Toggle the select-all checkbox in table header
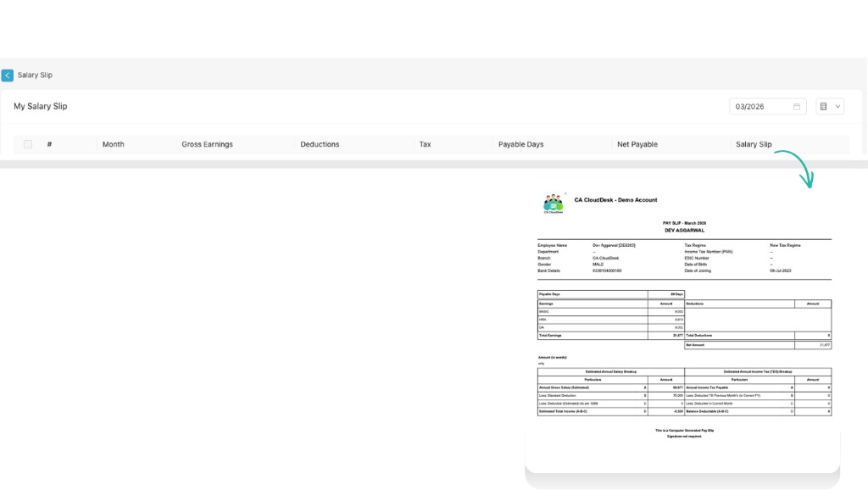The height and width of the screenshot is (496, 868). pyautogui.click(x=28, y=144)
